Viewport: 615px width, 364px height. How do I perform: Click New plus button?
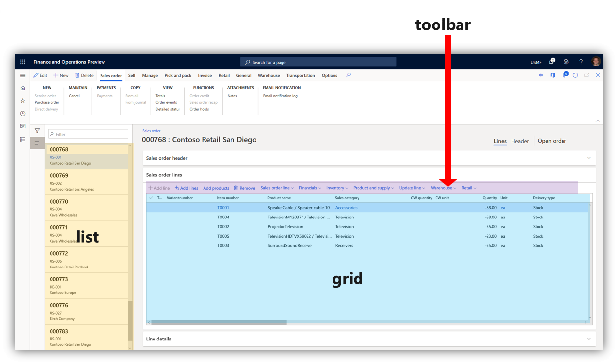[x=61, y=75]
